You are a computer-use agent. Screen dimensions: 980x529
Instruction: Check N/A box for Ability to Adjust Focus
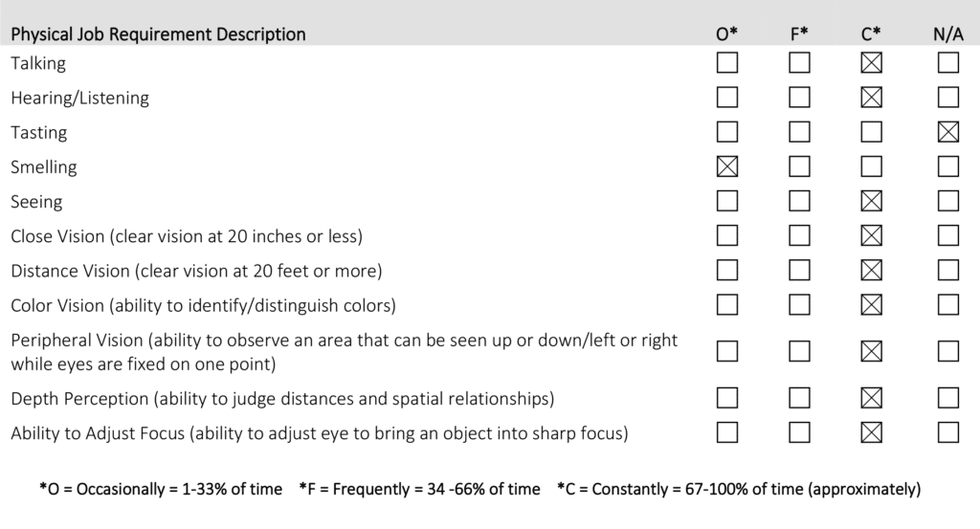(x=948, y=432)
